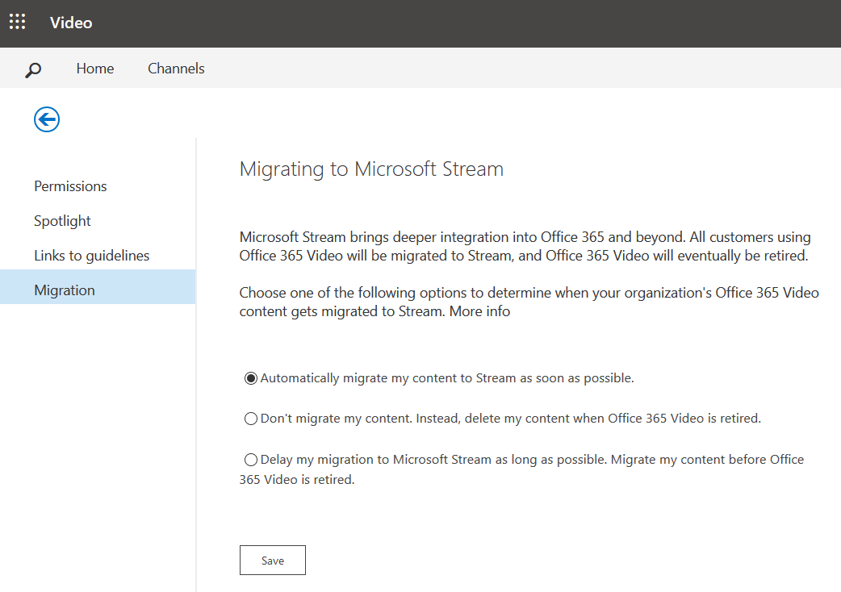The image size is (841, 592).
Task: Open Links to guidelines settings
Action: (x=91, y=256)
